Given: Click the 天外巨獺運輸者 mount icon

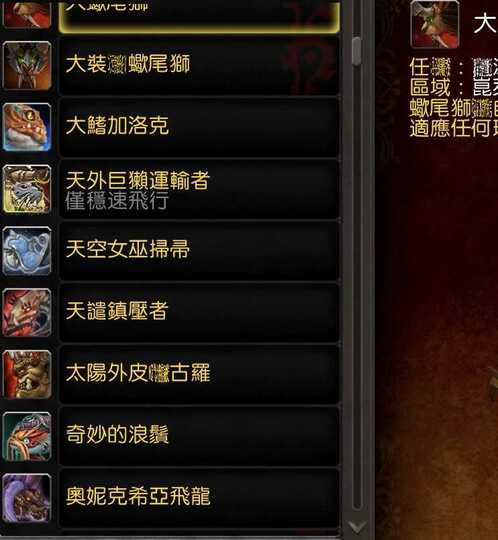Looking at the screenshot, I should pyautogui.click(x=27, y=189).
